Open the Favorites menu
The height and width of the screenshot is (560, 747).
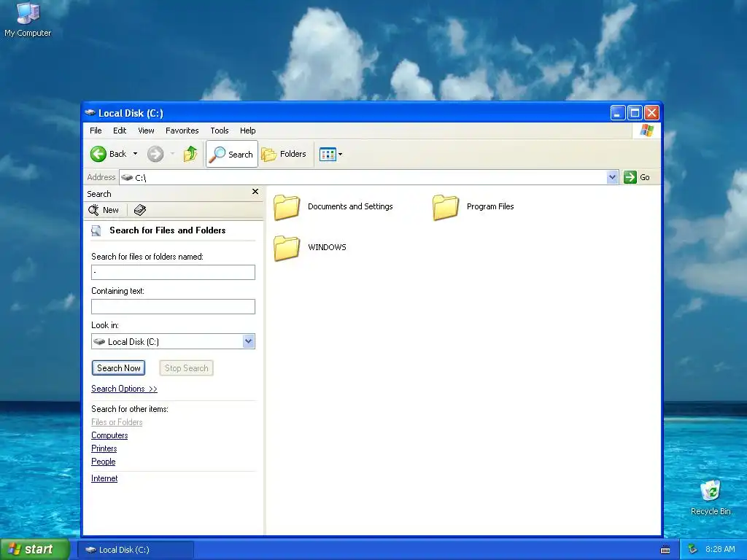click(x=182, y=131)
